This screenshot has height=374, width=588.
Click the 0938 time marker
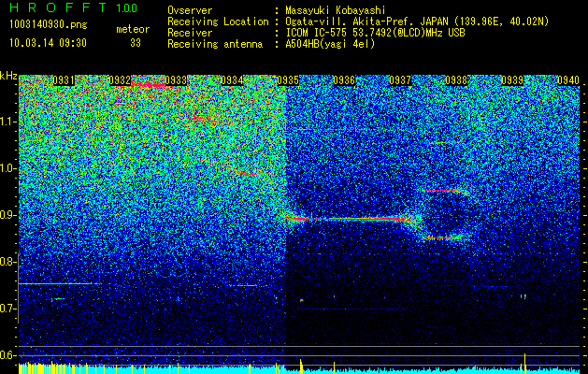456,80
